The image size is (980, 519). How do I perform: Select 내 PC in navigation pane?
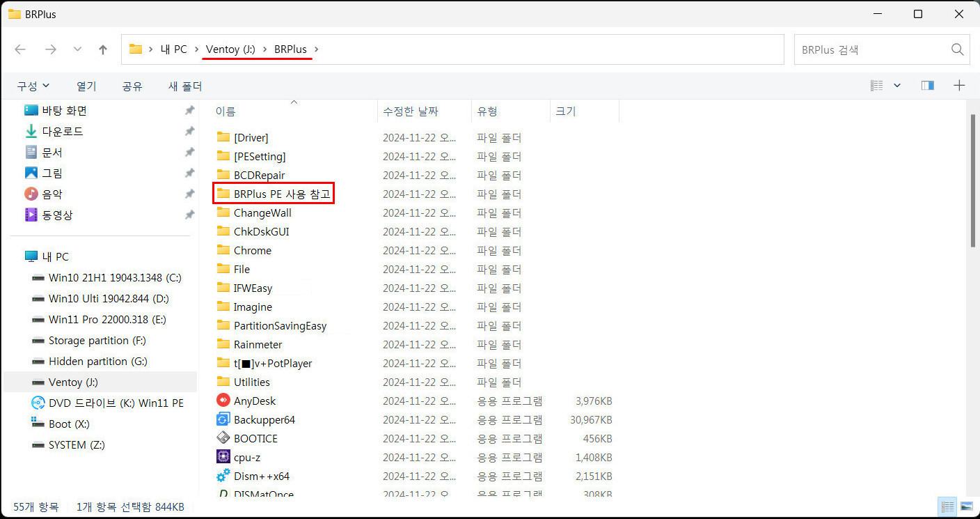click(x=47, y=256)
